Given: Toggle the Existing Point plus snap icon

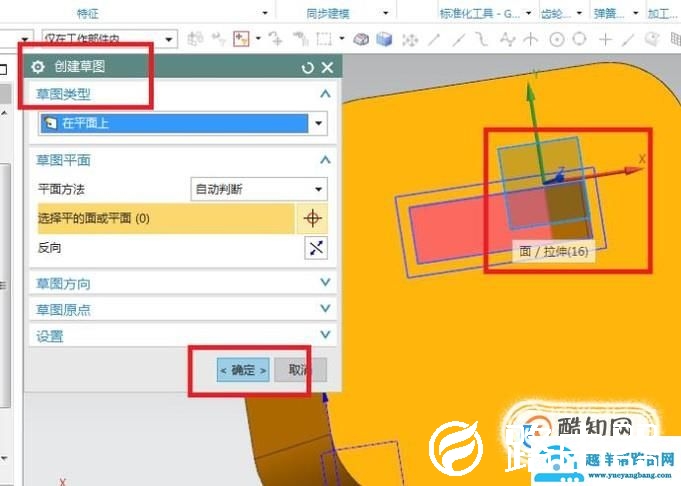Looking at the screenshot, I should (x=605, y=40).
